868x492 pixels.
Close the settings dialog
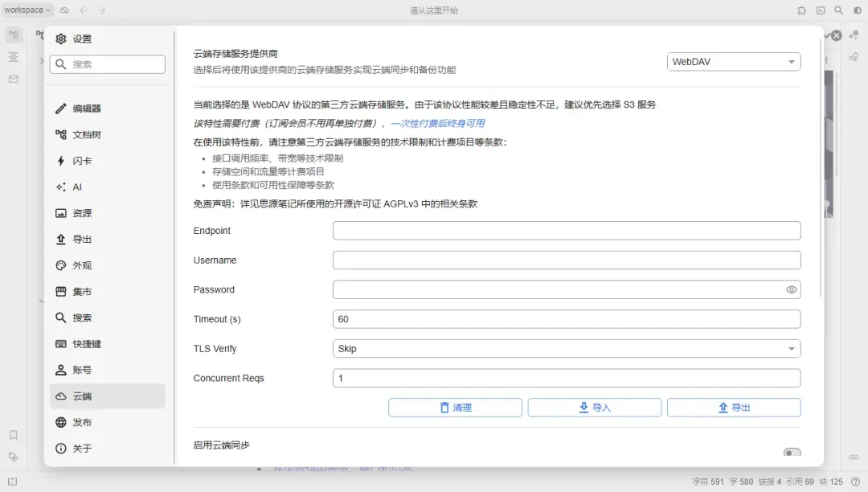(x=837, y=35)
